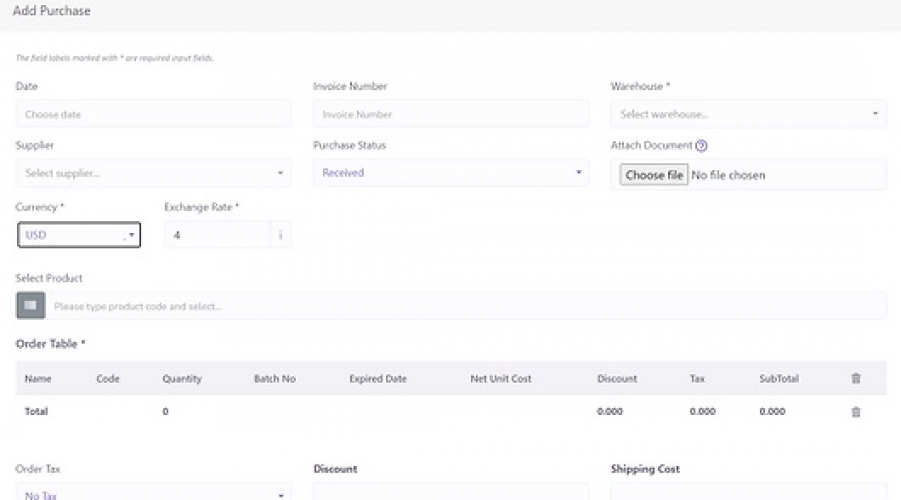Viewport: 901px width, 500px height.
Task: Click the Attach Document help question icon
Action: point(701,146)
